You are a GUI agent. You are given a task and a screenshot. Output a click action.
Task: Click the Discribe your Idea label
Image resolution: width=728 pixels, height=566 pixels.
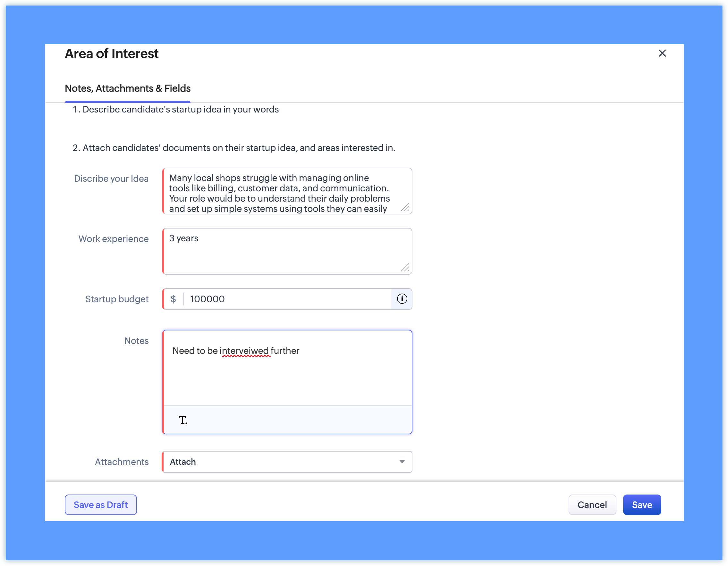tap(111, 179)
